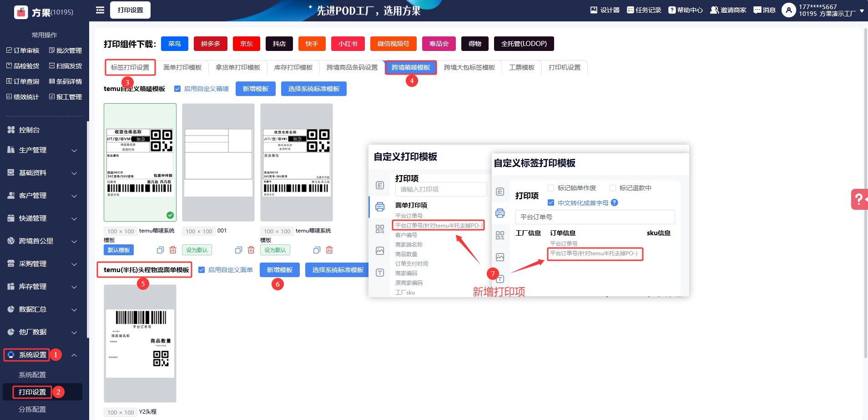Download the 全托管(LODOP) print component
The image size is (868, 420).
point(524,44)
